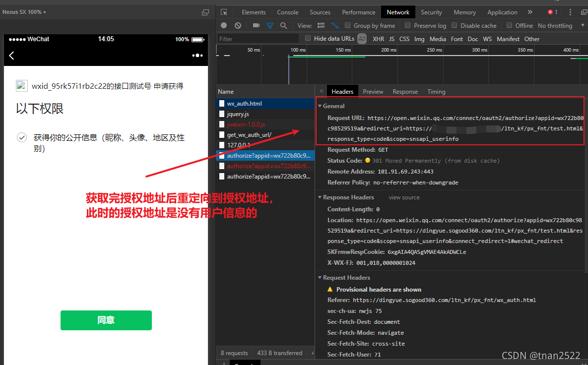Open the Preview sub-tab
Image resolution: width=588 pixels, height=365 pixels.
click(x=373, y=91)
